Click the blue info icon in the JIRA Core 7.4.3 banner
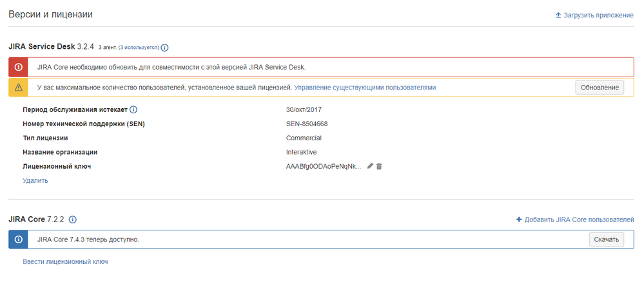This screenshot has width=644, height=289. [x=18, y=239]
